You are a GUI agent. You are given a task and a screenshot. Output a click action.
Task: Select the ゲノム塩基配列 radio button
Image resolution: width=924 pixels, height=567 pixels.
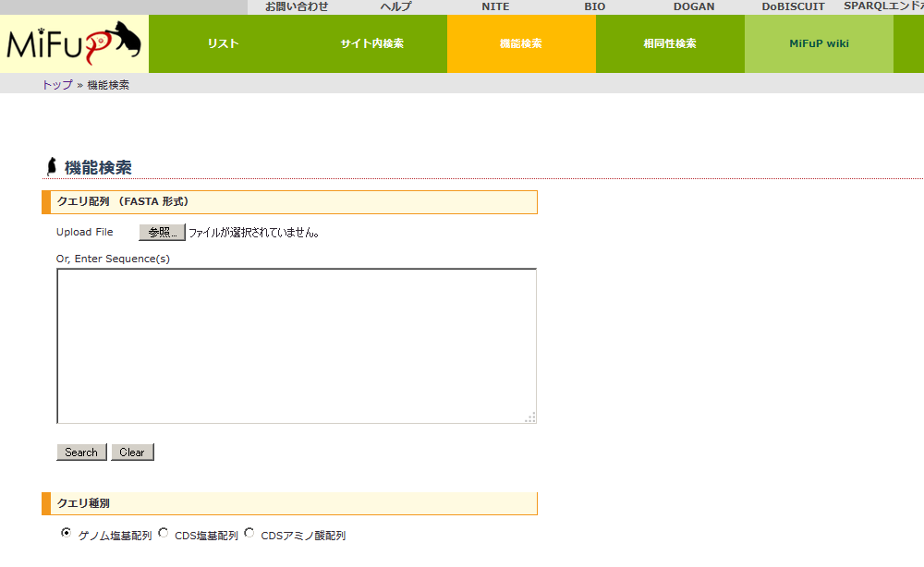66,533
